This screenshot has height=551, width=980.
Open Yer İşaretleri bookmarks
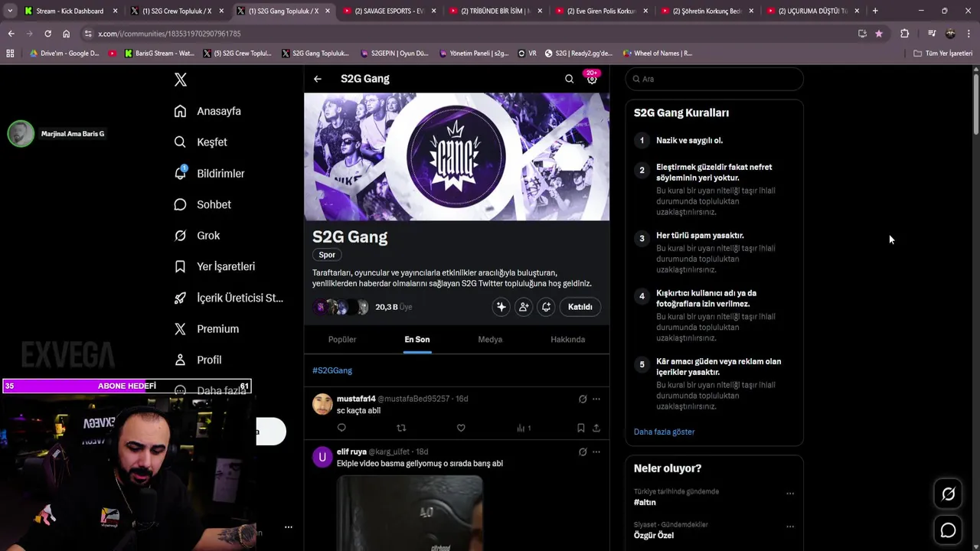coord(214,266)
